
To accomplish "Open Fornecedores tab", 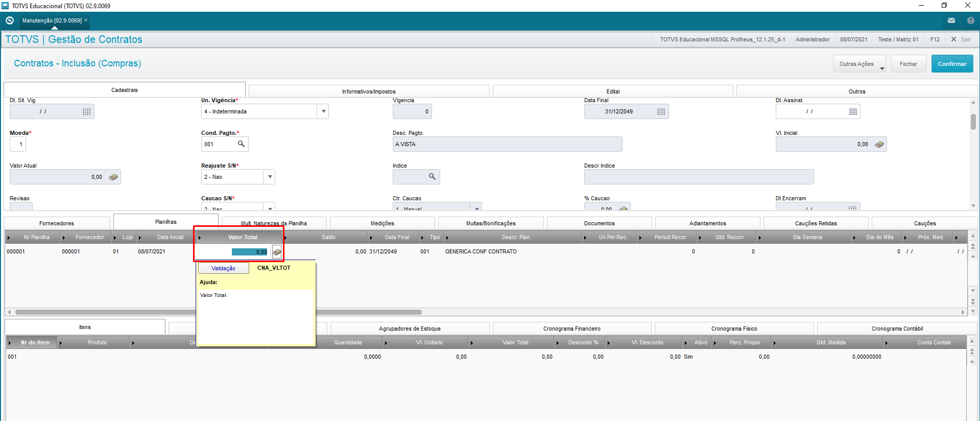I will click(57, 223).
